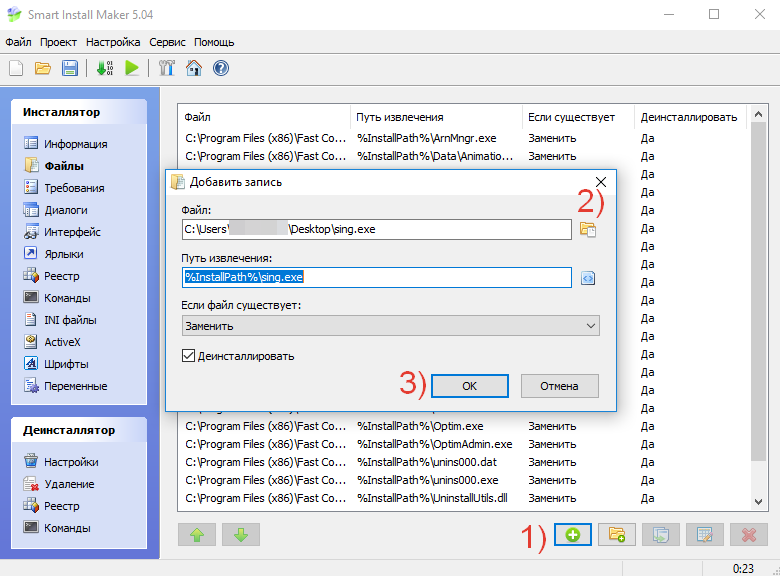Sort by the Деинсталлировать column header
The image size is (780, 576).
[691, 117]
